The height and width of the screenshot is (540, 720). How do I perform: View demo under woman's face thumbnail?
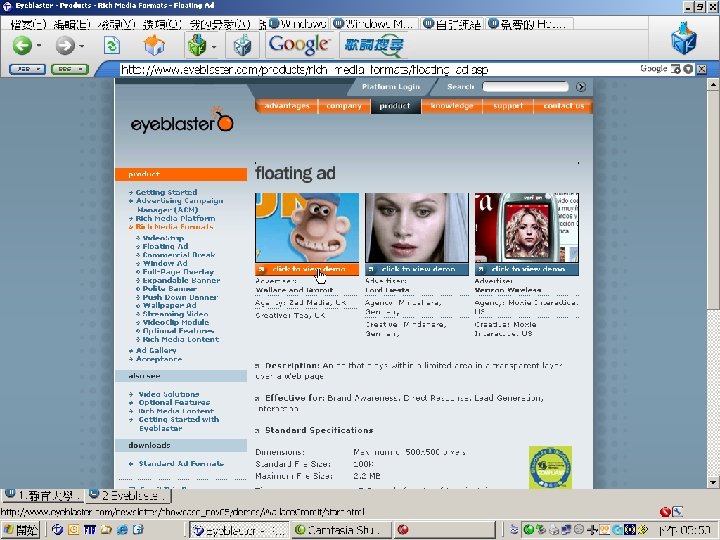click(x=416, y=269)
